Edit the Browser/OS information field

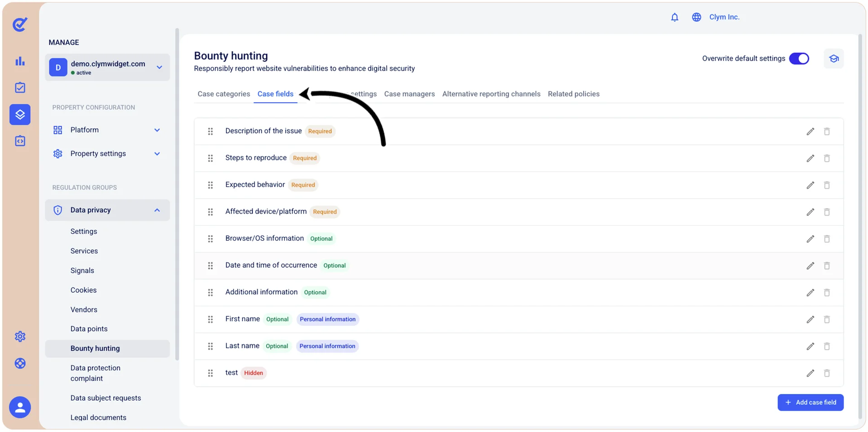tap(810, 239)
